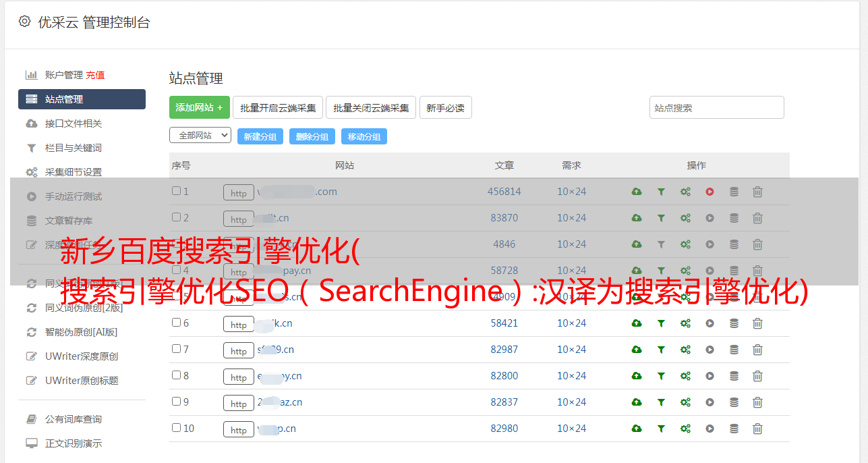Focus the 站点搜索 search field
The width and height of the screenshot is (868, 463).
click(x=716, y=107)
